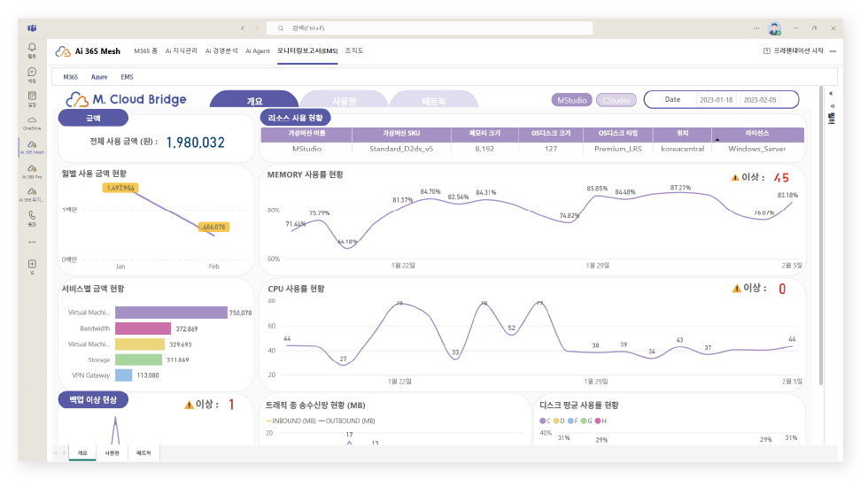Image resolution: width=868 pixels, height=487 pixels.
Task: Sort by the 메모리 크기 column header
Action: click(x=484, y=134)
